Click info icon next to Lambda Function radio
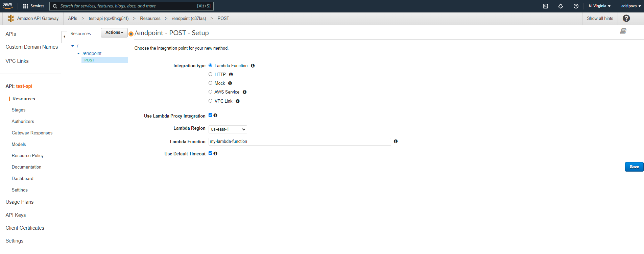The width and height of the screenshot is (644, 254). 253,66
